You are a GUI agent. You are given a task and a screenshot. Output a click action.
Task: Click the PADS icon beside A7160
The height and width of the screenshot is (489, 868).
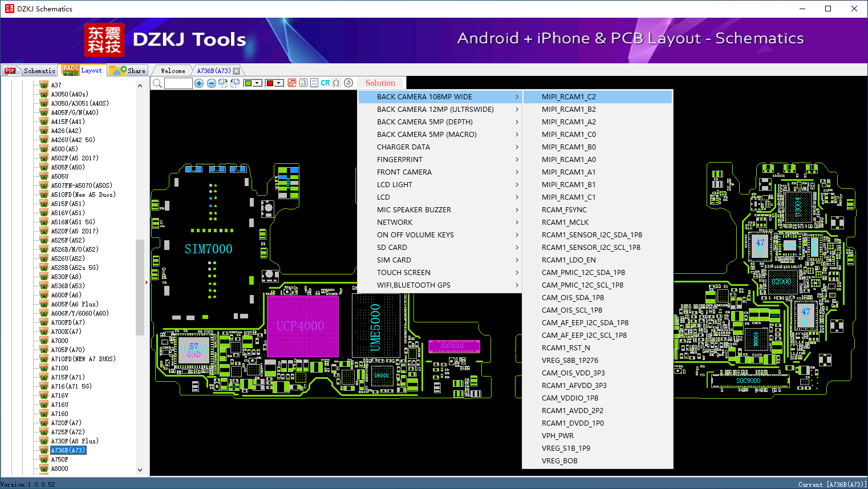coord(44,414)
